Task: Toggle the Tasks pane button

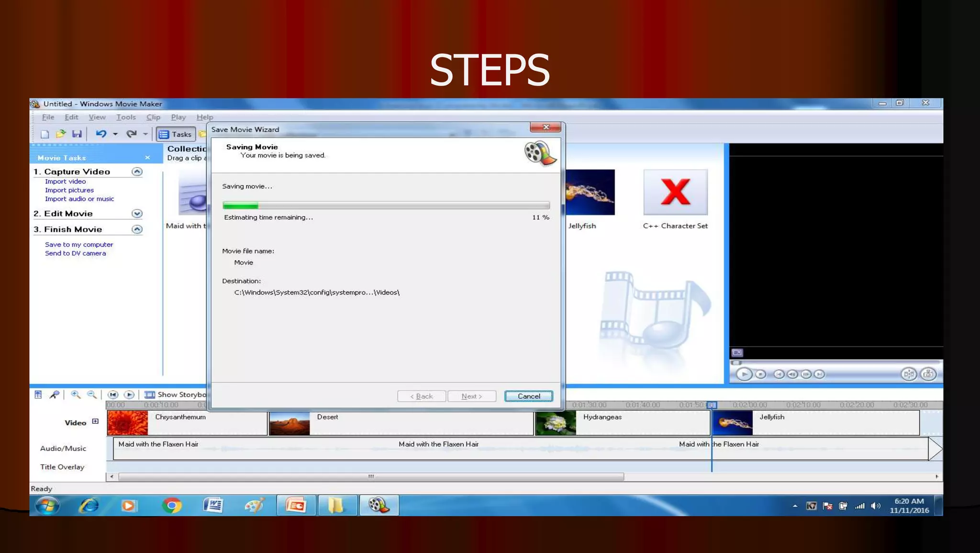Action: coord(176,134)
